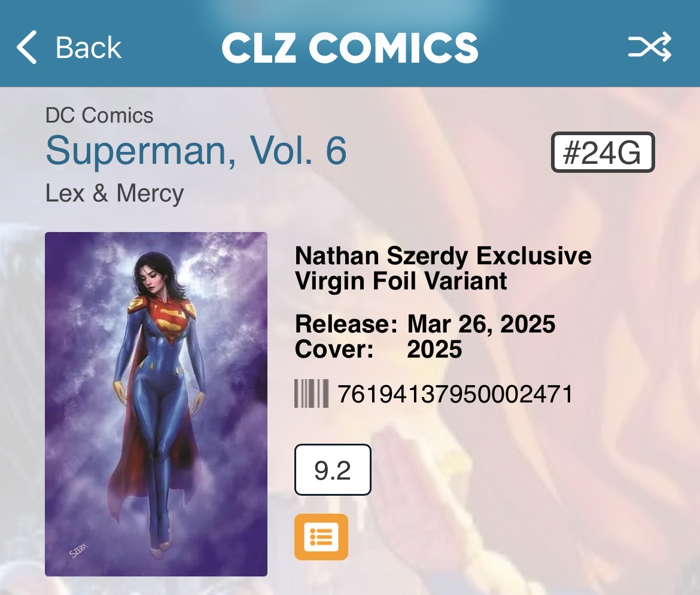Tap the Lex & Mercy story title
This screenshot has width=700, height=595.
click(x=115, y=193)
